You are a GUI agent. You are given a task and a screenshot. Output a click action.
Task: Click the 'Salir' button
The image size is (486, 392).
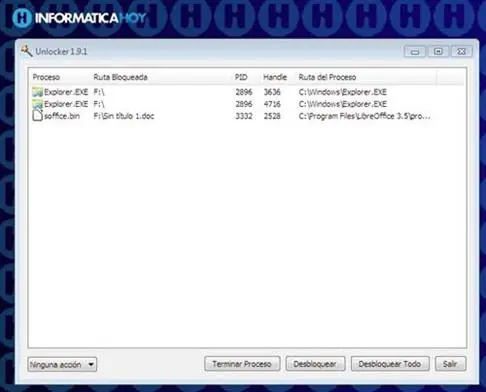(x=450, y=364)
